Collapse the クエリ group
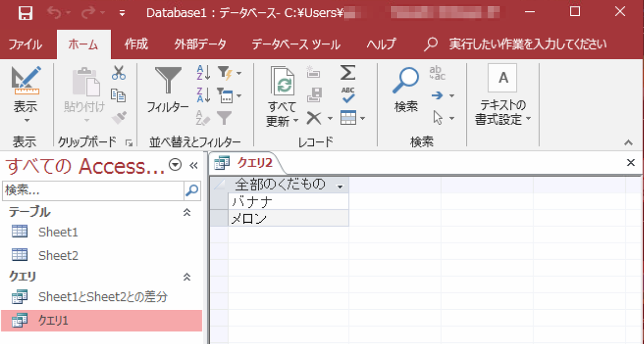This screenshot has width=644, height=344. (x=187, y=277)
